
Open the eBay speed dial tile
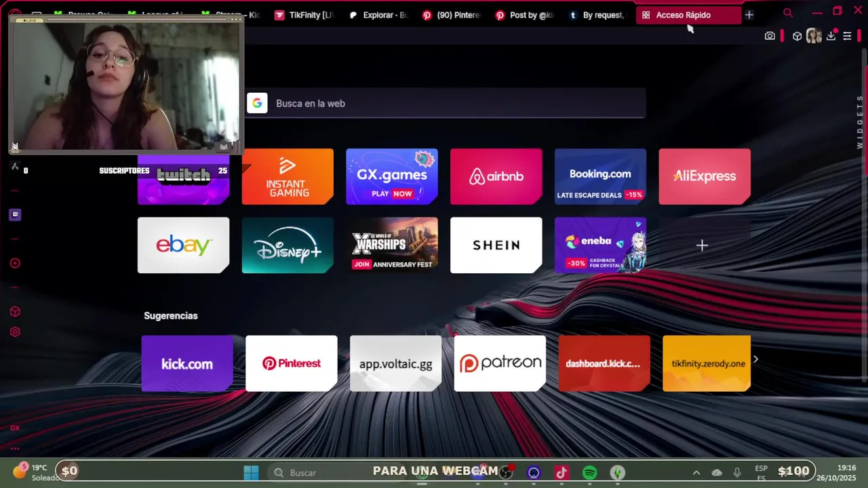pyautogui.click(x=183, y=245)
